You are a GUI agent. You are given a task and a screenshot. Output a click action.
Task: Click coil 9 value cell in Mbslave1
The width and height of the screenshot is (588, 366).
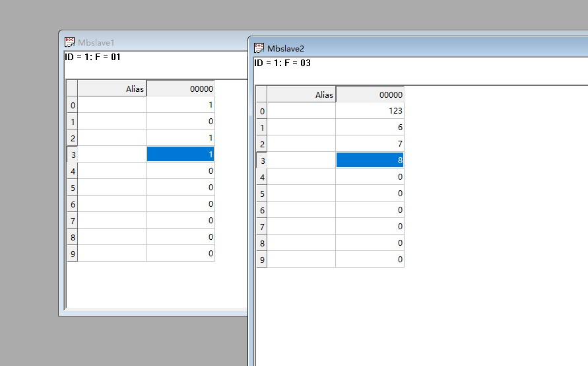[180, 254]
